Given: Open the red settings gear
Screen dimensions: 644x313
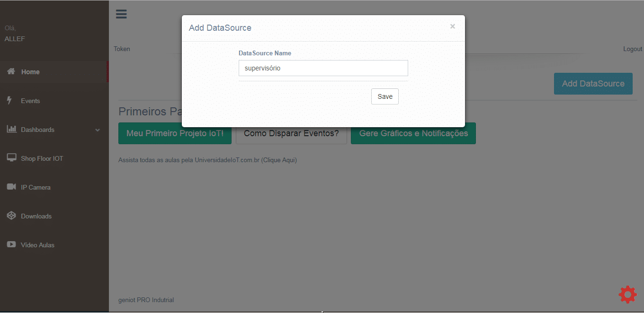Looking at the screenshot, I should [x=627, y=294].
